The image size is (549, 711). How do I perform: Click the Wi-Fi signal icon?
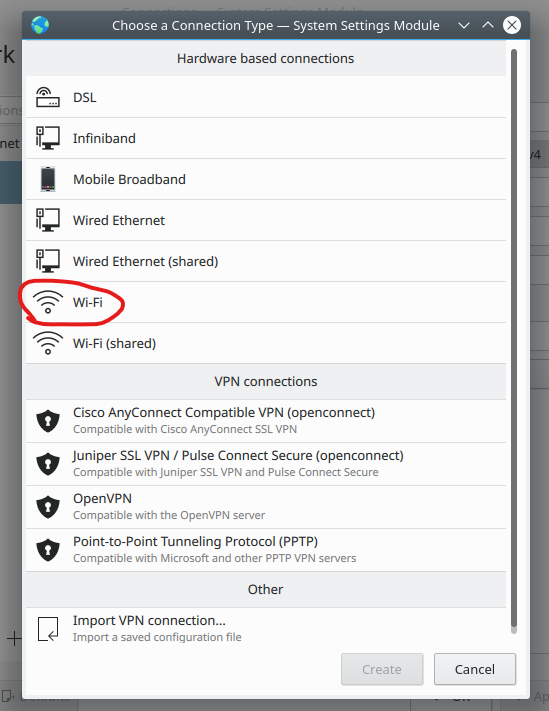pos(48,302)
